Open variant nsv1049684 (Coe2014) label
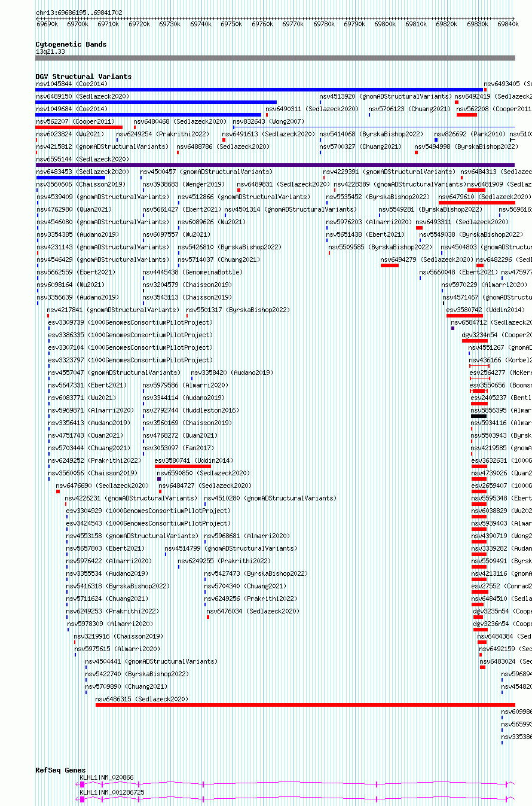Image resolution: width=532 pixels, height=806 pixels. tap(72, 109)
